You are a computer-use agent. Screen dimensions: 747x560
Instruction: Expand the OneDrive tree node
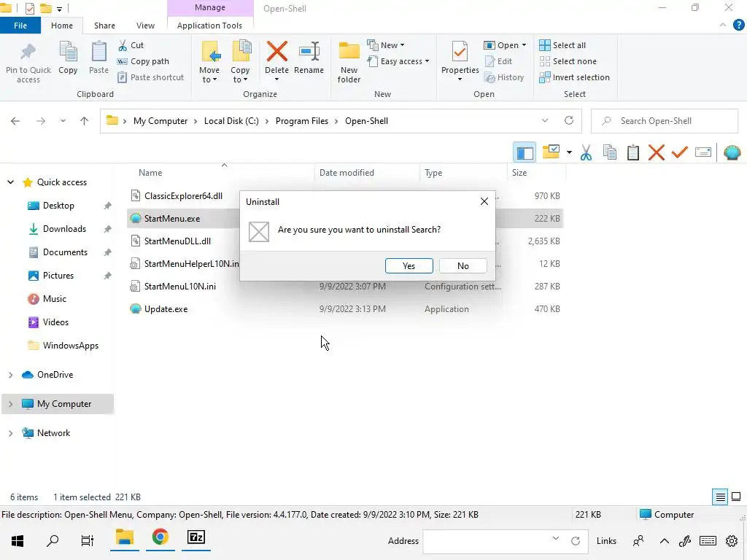[x=10, y=376]
